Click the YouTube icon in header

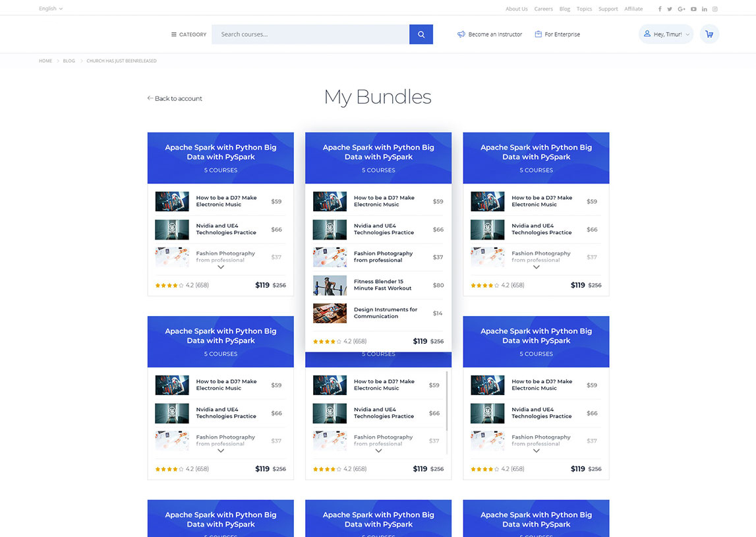click(x=693, y=9)
